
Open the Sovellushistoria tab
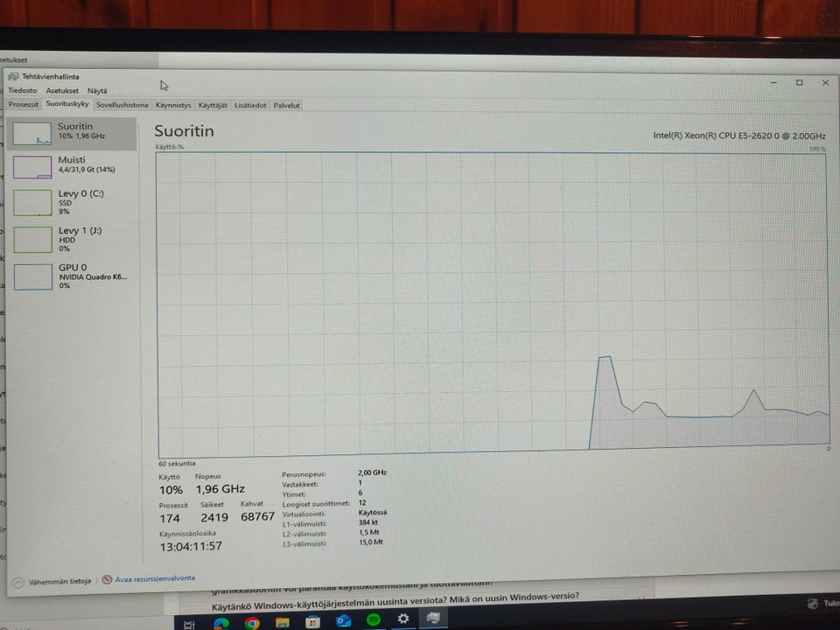tap(122, 105)
